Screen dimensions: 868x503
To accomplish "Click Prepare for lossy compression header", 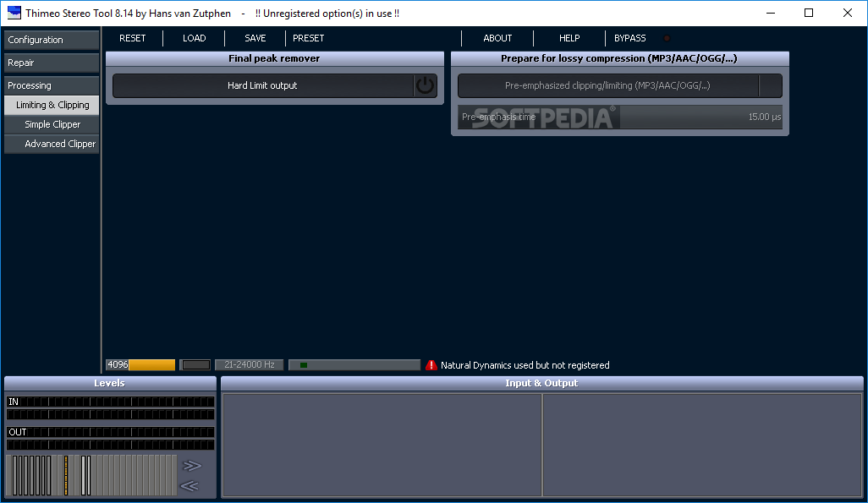I will (x=619, y=58).
